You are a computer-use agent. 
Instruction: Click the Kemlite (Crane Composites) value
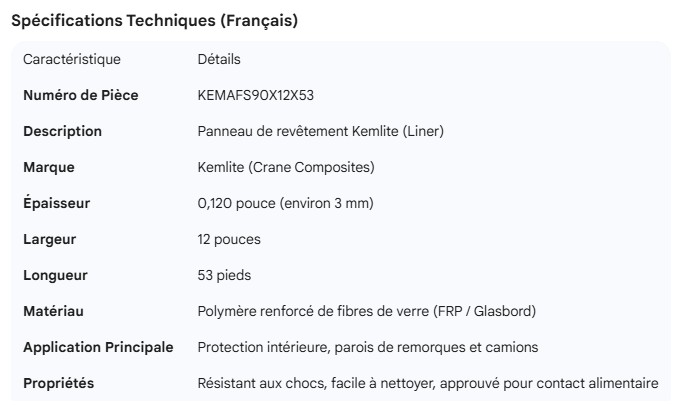286,168
